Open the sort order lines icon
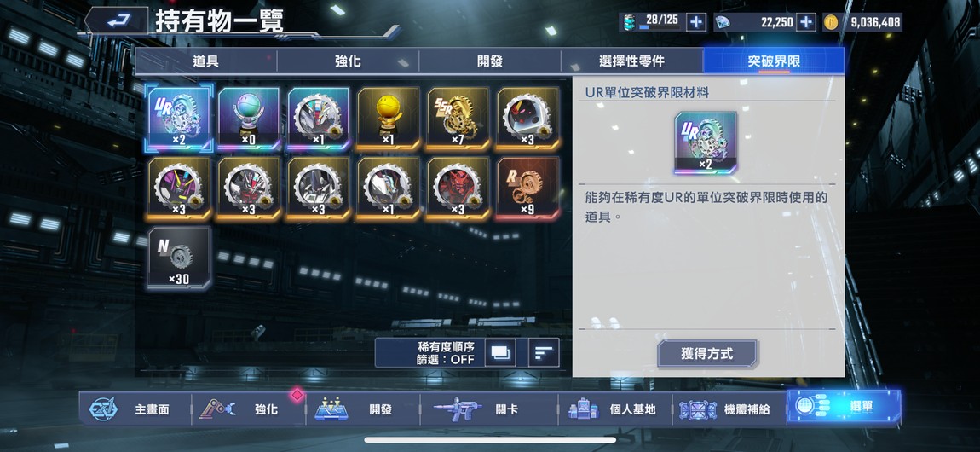This screenshot has height=452, width=980. 544,352
